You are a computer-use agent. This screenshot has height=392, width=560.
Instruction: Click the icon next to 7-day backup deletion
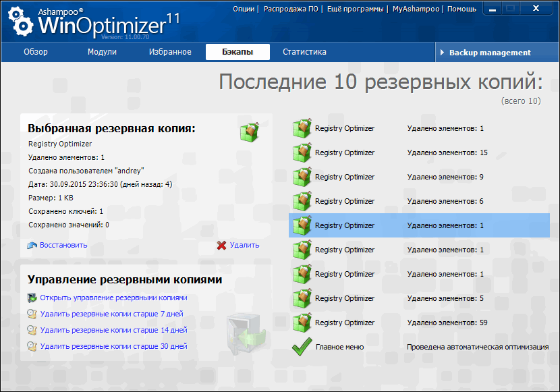pyautogui.click(x=32, y=314)
